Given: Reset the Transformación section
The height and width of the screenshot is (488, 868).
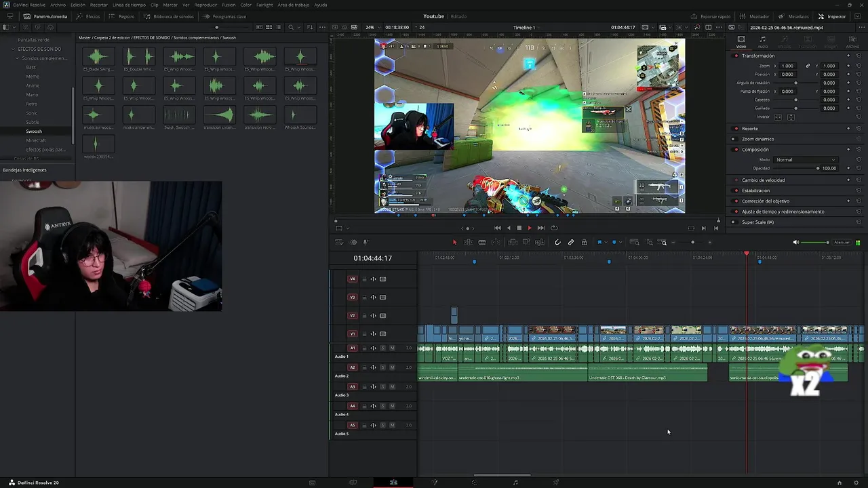Looking at the screenshot, I should click(859, 56).
